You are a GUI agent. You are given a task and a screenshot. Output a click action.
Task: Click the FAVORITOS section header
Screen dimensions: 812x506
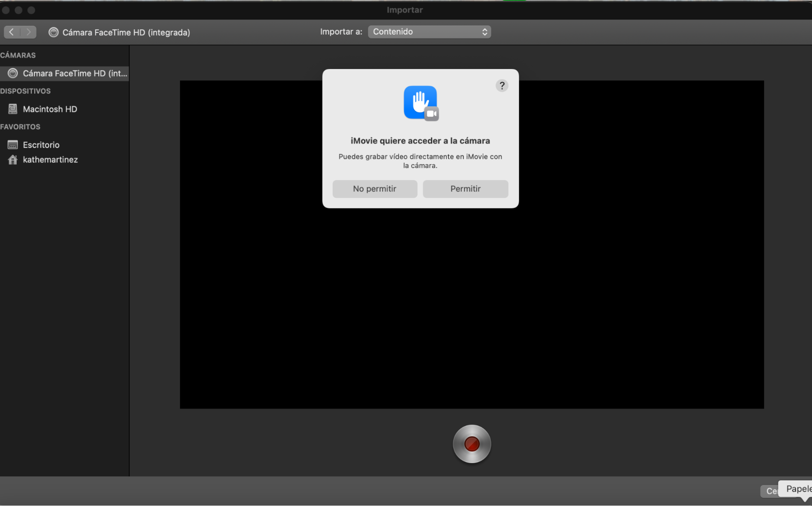[20, 127]
